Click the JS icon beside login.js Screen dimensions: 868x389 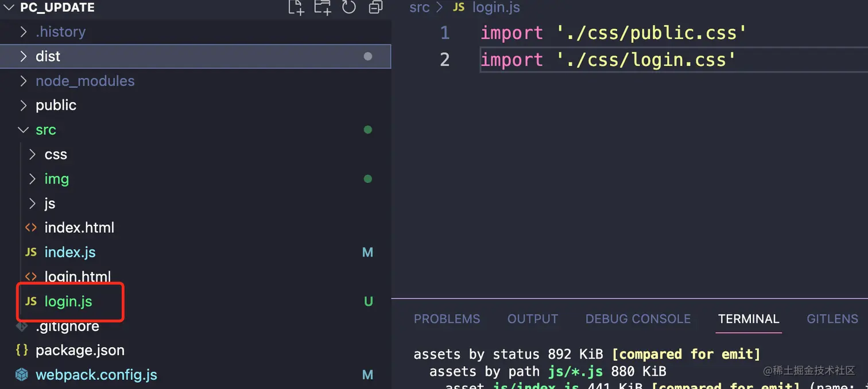pyautogui.click(x=31, y=301)
